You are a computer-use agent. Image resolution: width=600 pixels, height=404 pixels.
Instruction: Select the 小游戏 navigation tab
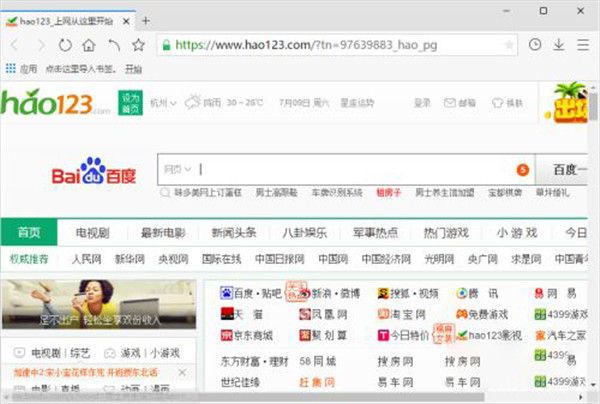click(517, 233)
